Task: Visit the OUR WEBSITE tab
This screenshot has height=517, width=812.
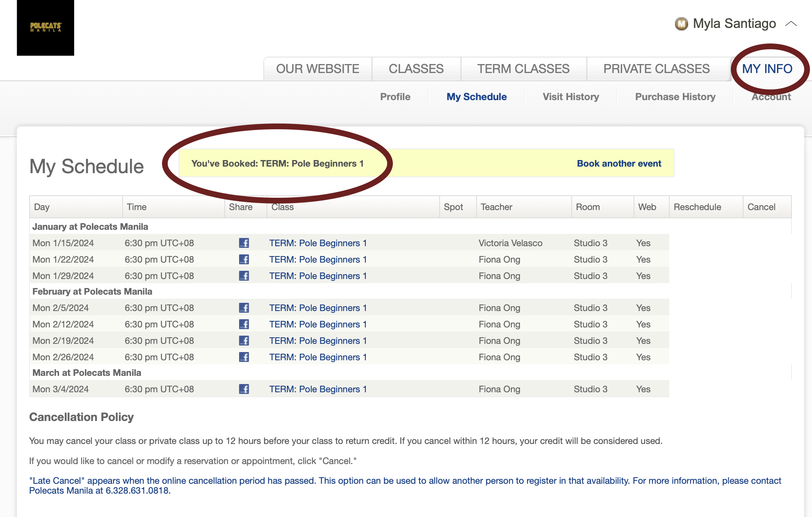Action: [x=317, y=69]
